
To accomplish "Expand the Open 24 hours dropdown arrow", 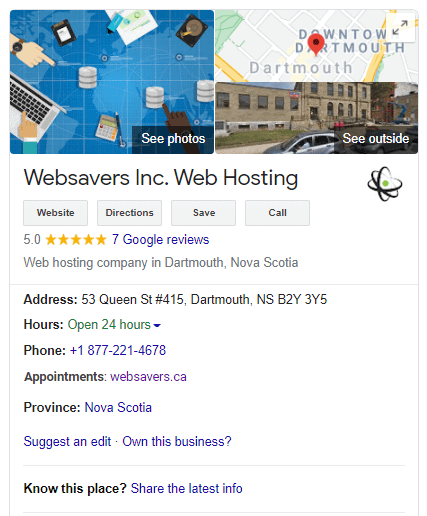I will 157,325.
